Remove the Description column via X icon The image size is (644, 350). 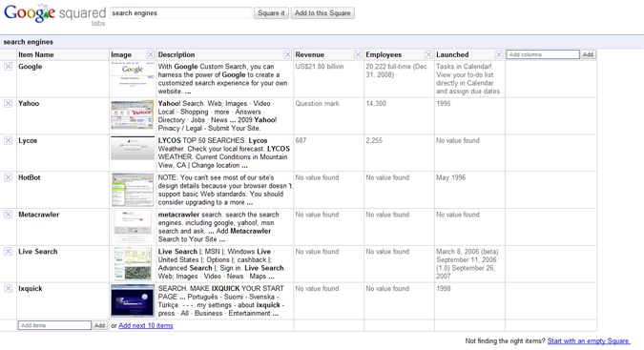tap(287, 54)
